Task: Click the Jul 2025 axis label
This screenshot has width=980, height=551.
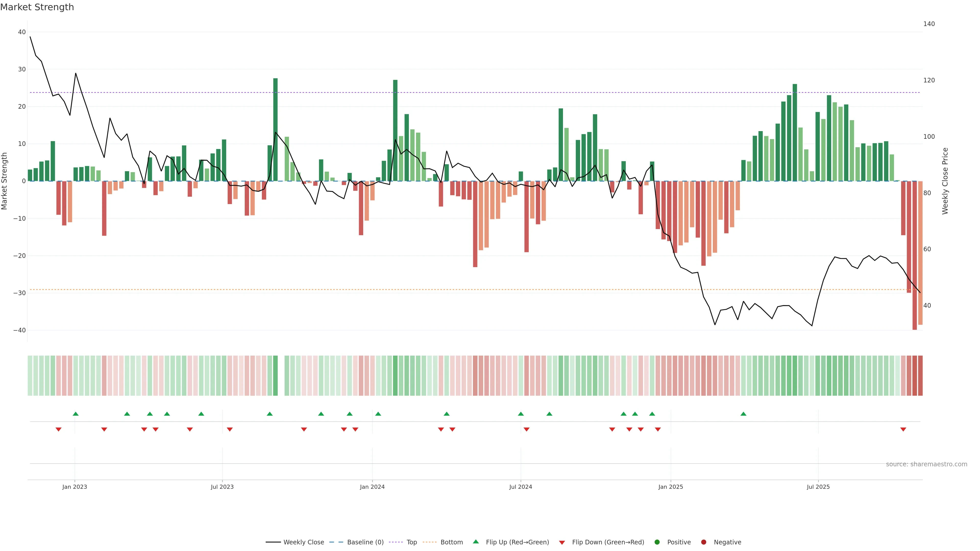Action: tap(818, 487)
